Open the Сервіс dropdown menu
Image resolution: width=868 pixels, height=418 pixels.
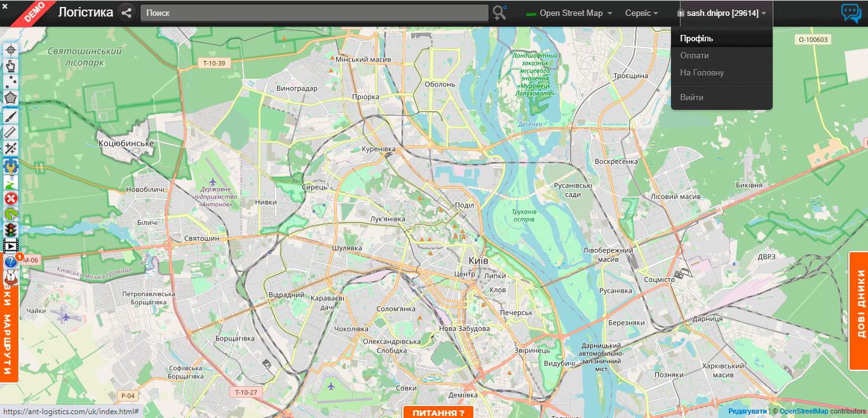coord(641,13)
